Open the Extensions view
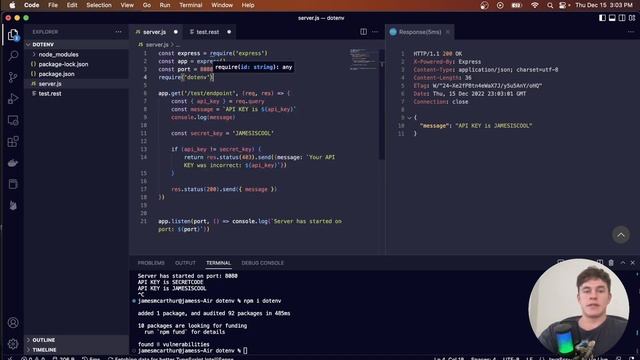 tap(13, 142)
